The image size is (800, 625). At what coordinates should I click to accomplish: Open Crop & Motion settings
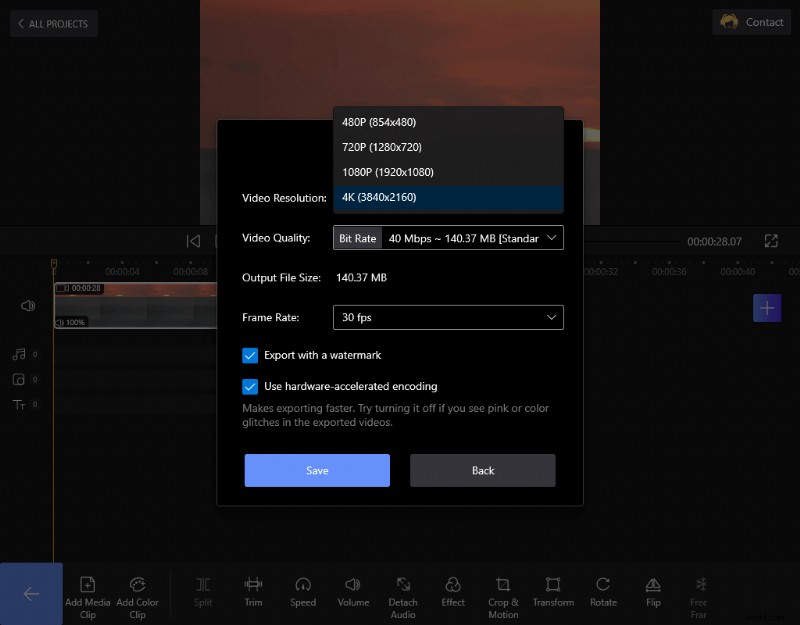tap(503, 593)
